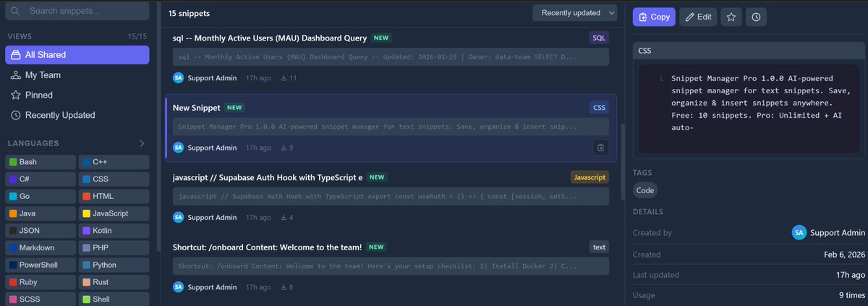Click the code preview area
868x306 pixels.
pyautogui.click(x=749, y=108)
